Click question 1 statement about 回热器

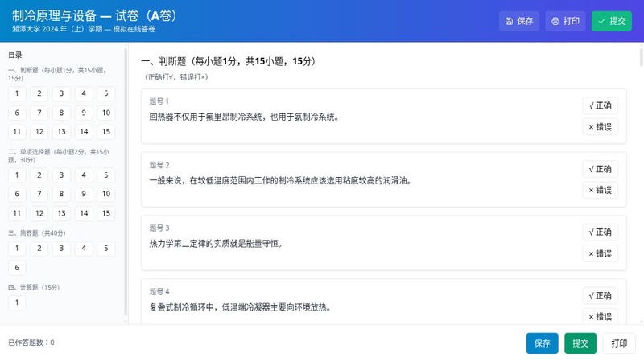coord(245,117)
